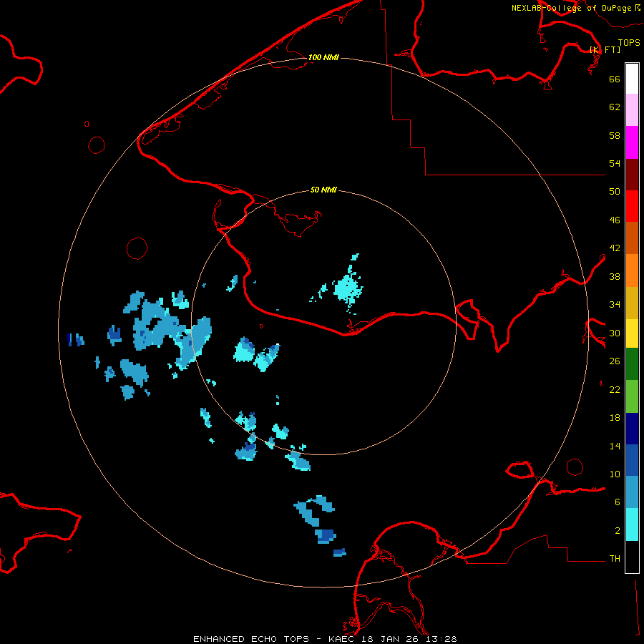The image size is (644, 644).
Task: Select the 58 legend value
Action: click(x=615, y=135)
